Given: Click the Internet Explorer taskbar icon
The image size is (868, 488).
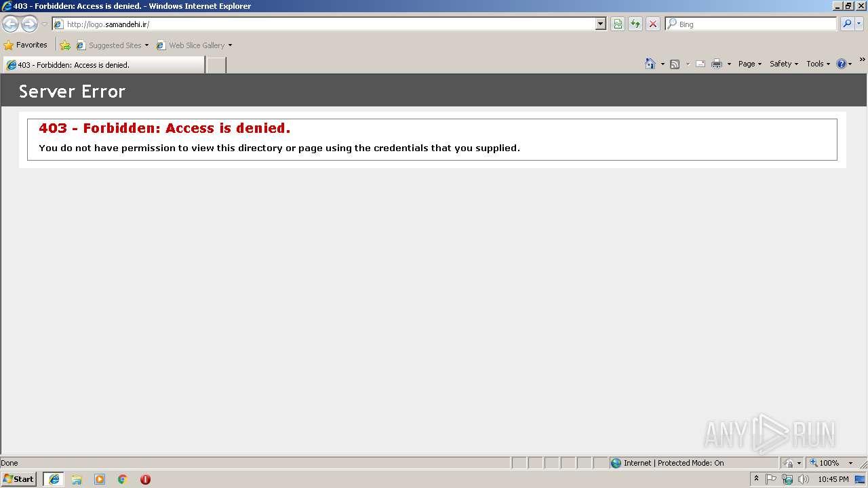Looking at the screenshot, I should (x=54, y=479).
